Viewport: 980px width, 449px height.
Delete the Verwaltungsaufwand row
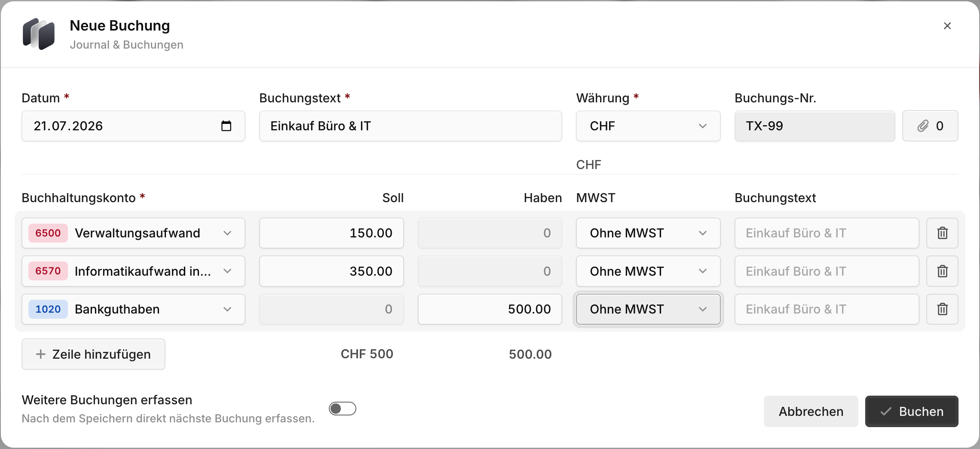[942, 233]
